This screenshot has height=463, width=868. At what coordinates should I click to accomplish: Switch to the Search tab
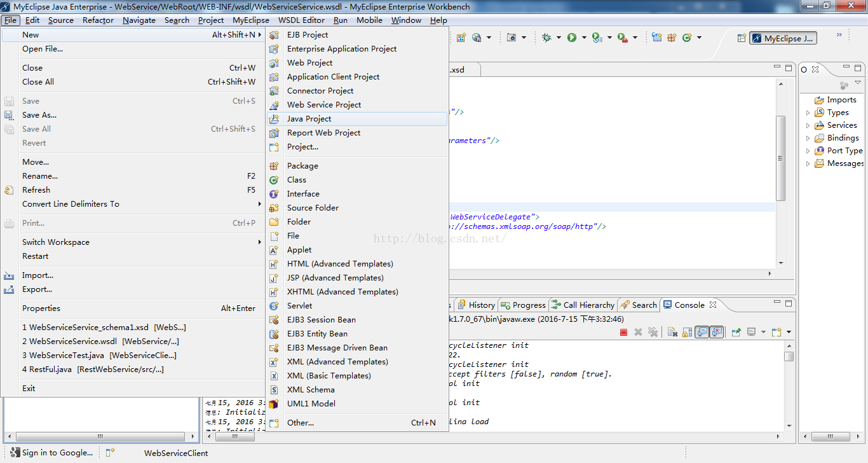639,305
